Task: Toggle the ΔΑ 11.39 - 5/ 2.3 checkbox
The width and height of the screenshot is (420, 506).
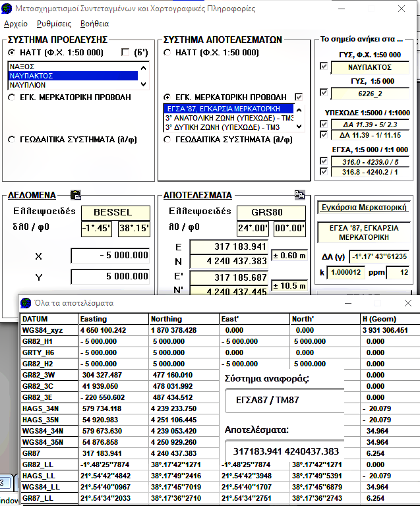Action: coord(324,124)
